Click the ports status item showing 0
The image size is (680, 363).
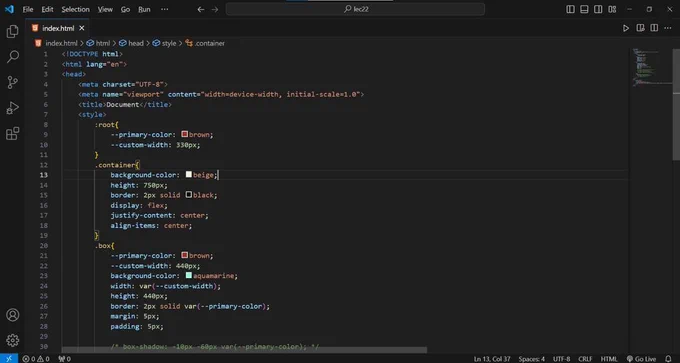pos(64,359)
